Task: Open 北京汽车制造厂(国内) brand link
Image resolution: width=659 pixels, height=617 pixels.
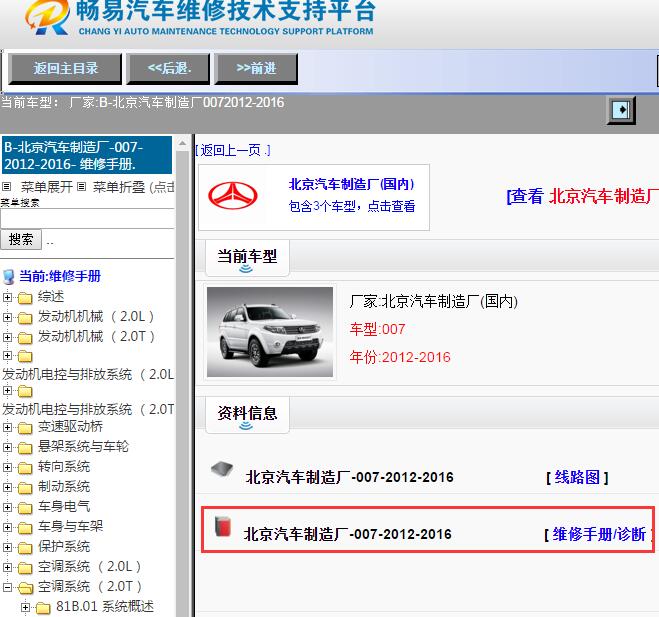Action: pos(351,184)
